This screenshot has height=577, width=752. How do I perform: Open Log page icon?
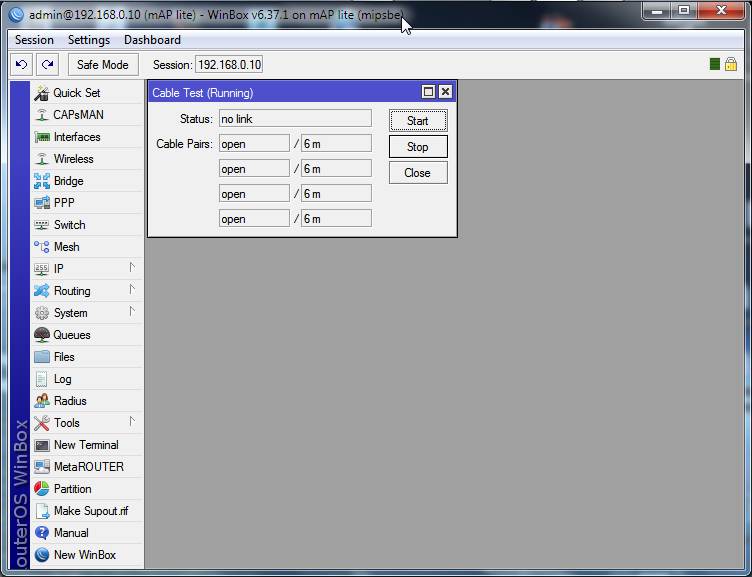click(x=42, y=379)
